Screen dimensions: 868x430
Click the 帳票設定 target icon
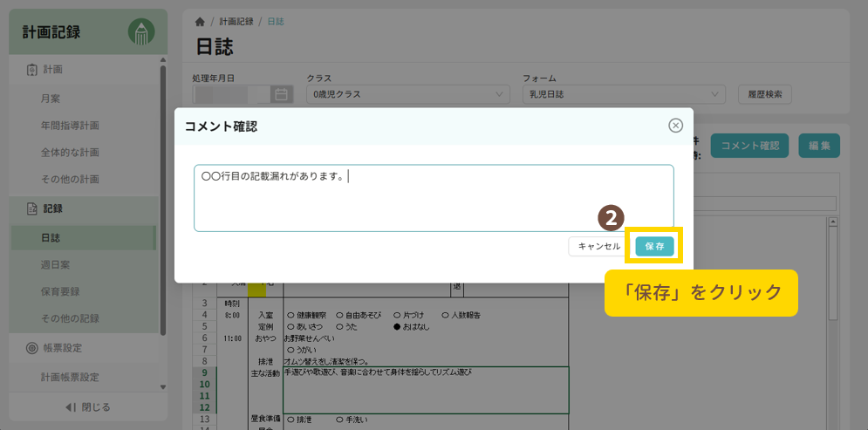[x=31, y=348]
